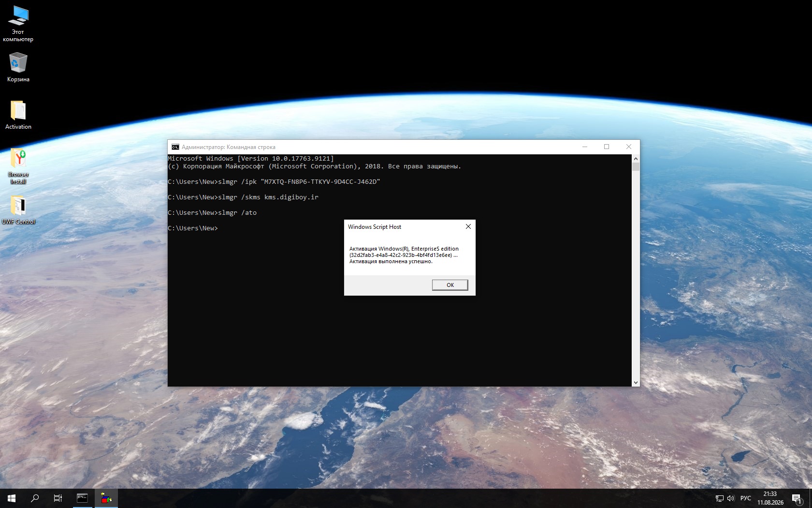Click the Command Prompt scrollbar up arrow
The width and height of the screenshot is (812, 508).
636,159
